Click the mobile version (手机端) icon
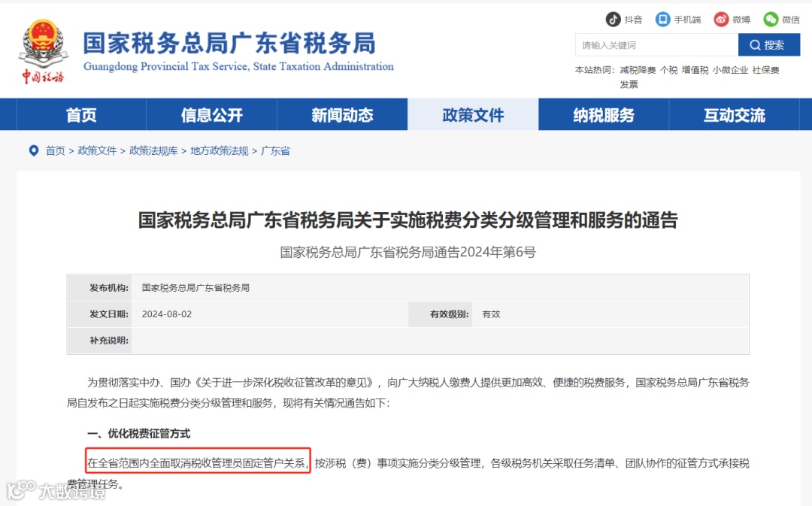The height and width of the screenshot is (506, 812). [x=662, y=20]
